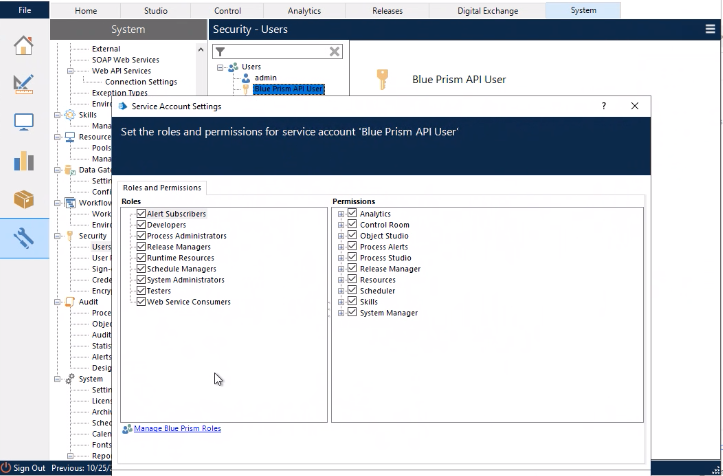Click the people icon beside Manage Blue Prism Roles
This screenshot has height=476, width=723.
coord(127,429)
